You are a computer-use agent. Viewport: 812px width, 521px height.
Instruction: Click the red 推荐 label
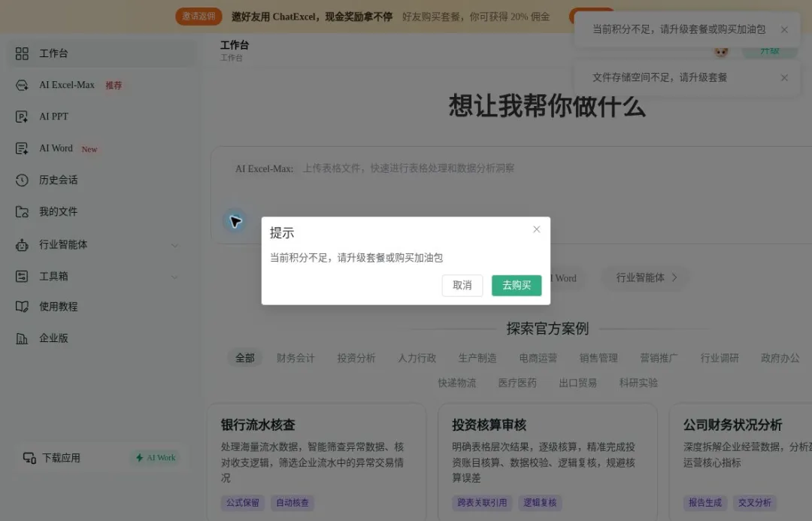click(x=114, y=86)
